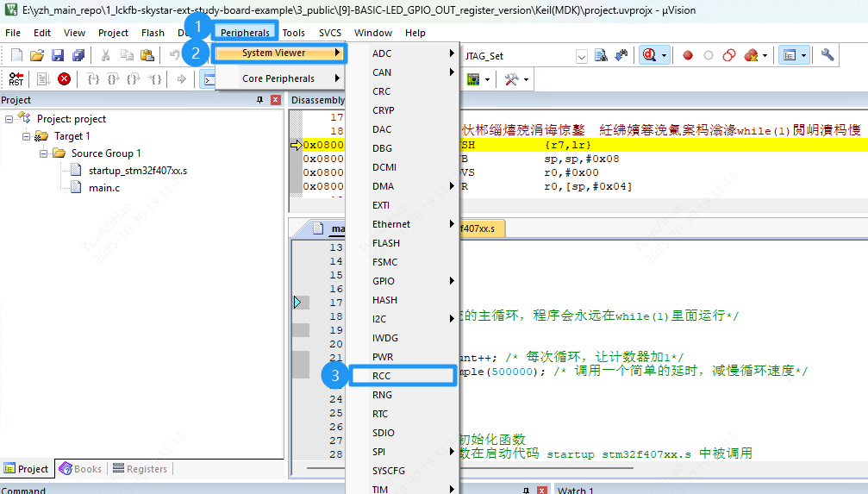868x494 pixels.
Task: Close the Project panel with red X
Action: point(276,100)
